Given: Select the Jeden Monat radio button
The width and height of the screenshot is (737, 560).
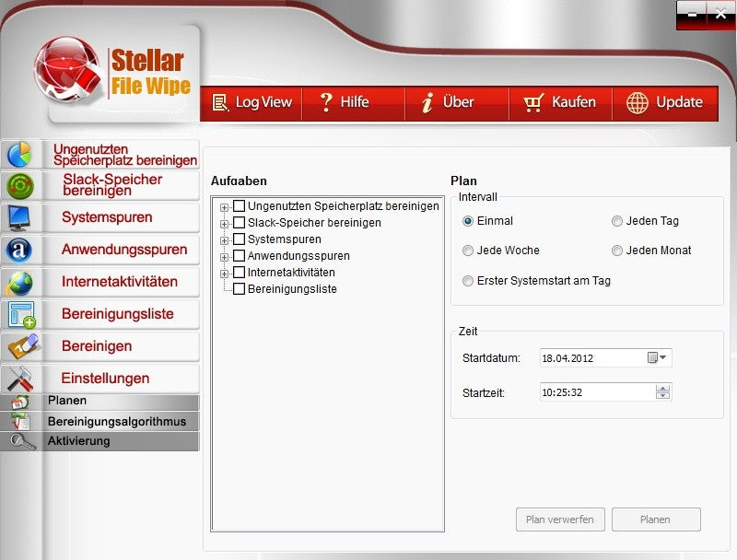Looking at the screenshot, I should [617, 251].
